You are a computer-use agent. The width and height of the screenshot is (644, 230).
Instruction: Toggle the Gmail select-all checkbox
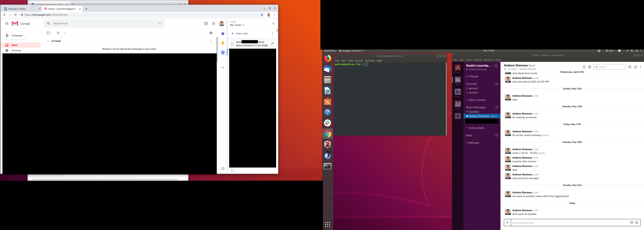pos(48,33)
